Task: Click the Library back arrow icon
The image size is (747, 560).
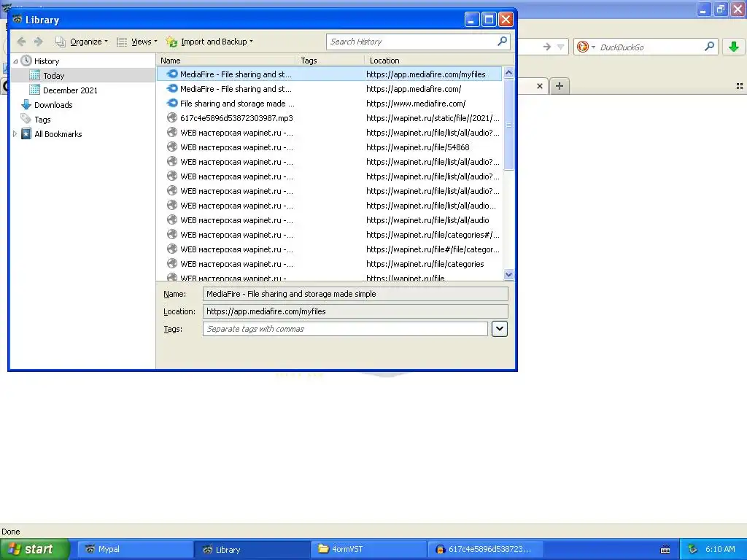Action: coord(21,42)
